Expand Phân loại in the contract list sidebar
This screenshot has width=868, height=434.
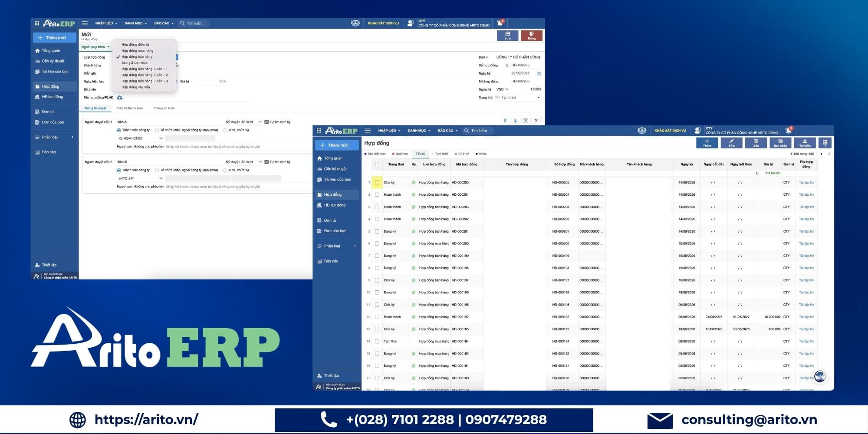click(337, 246)
